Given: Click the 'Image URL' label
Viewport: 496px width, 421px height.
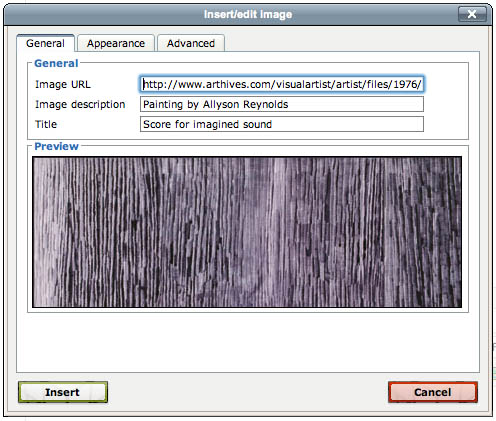Looking at the screenshot, I should point(63,84).
